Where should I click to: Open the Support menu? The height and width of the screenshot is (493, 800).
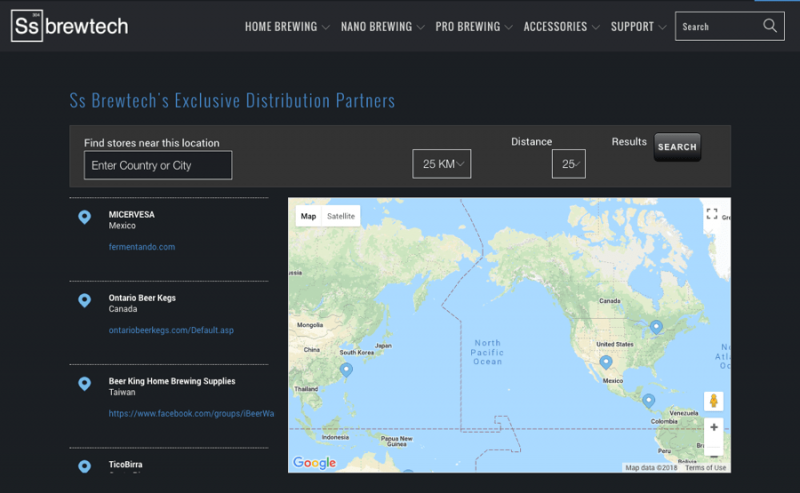tap(638, 27)
